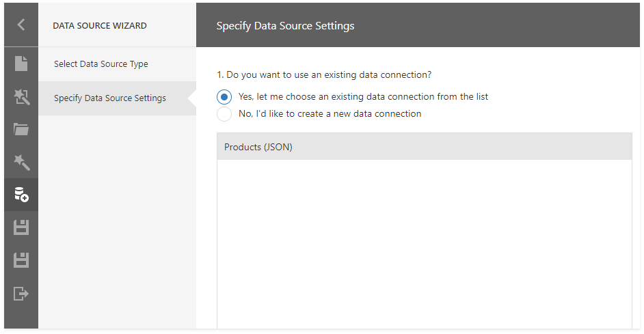Select 'Yes, let me choose existing connection' radio
This screenshot has height=334, width=644.
[224, 97]
